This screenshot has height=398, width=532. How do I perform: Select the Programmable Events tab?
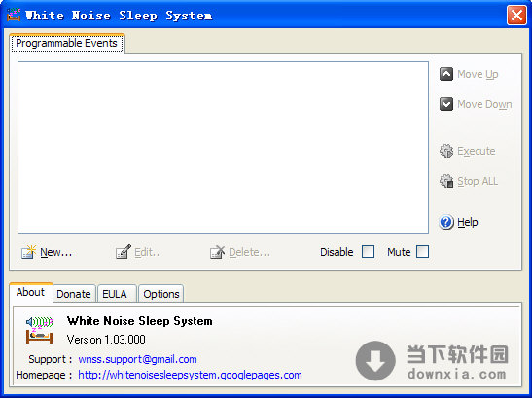pos(67,44)
